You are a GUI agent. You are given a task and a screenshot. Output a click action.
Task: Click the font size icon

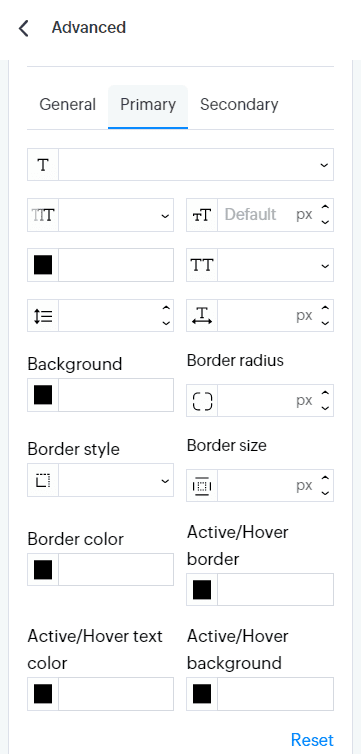pyautogui.click(x=202, y=215)
